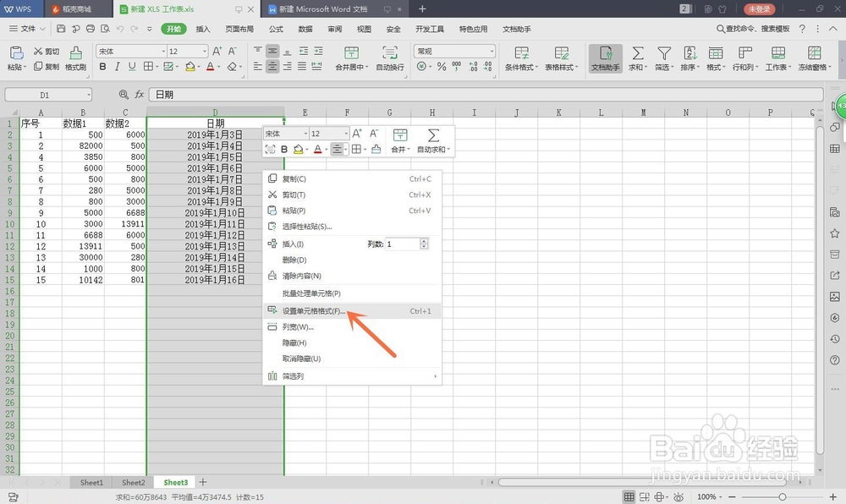
Task: Click the Wrap Text (自动换行) icon
Action: pyautogui.click(x=389, y=52)
